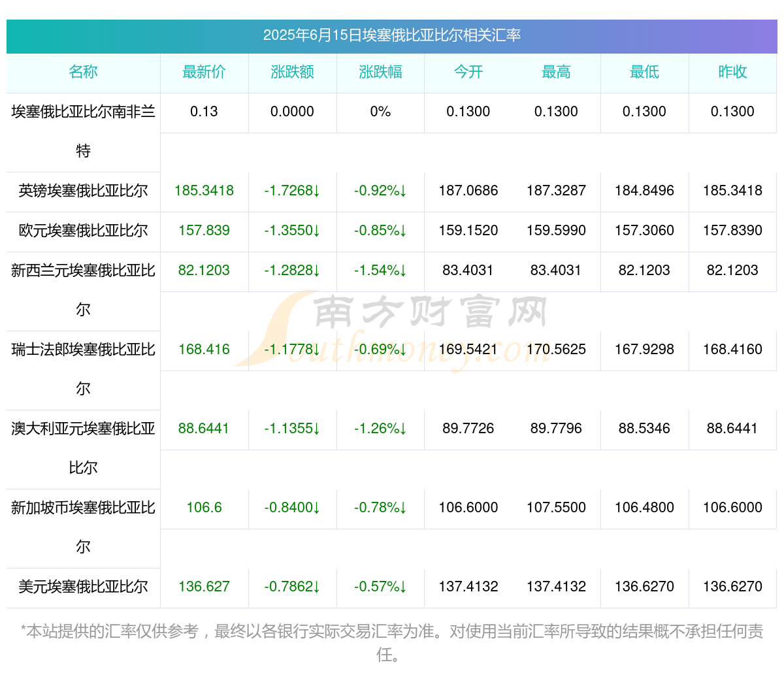Select the 名称 column header

point(83,72)
